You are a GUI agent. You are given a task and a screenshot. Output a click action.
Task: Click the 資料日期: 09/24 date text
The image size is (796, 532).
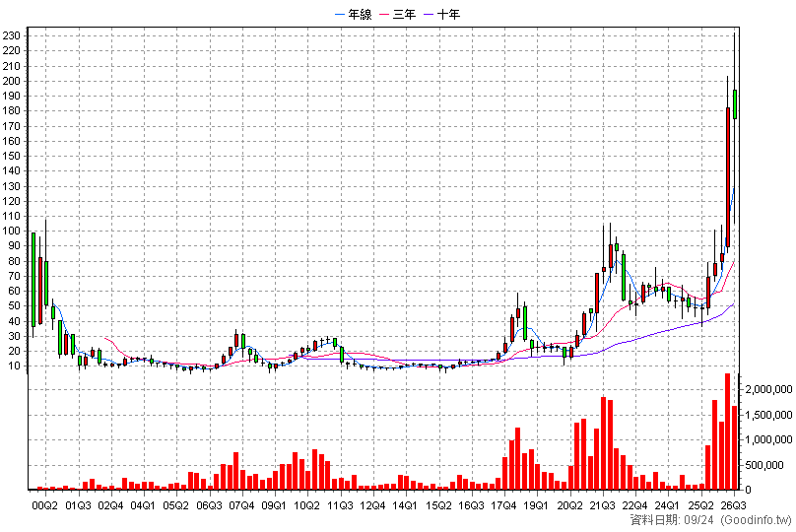coord(671,520)
